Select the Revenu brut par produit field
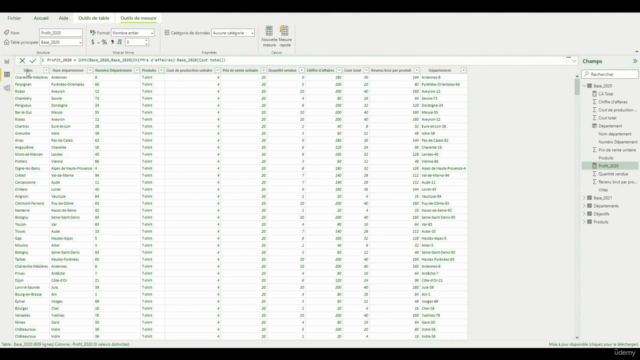640x360 pixels. (x=617, y=182)
